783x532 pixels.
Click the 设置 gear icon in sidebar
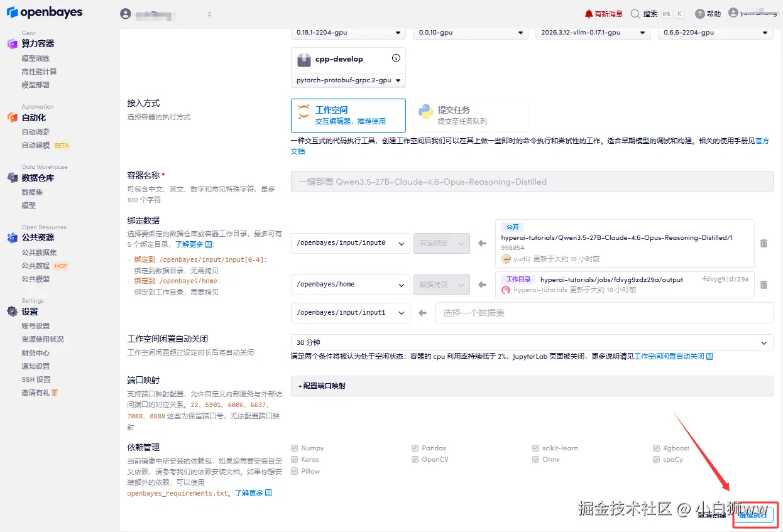(12, 311)
